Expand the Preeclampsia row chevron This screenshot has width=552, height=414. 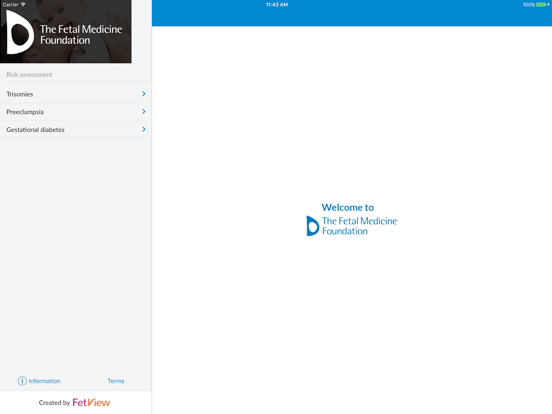(144, 112)
